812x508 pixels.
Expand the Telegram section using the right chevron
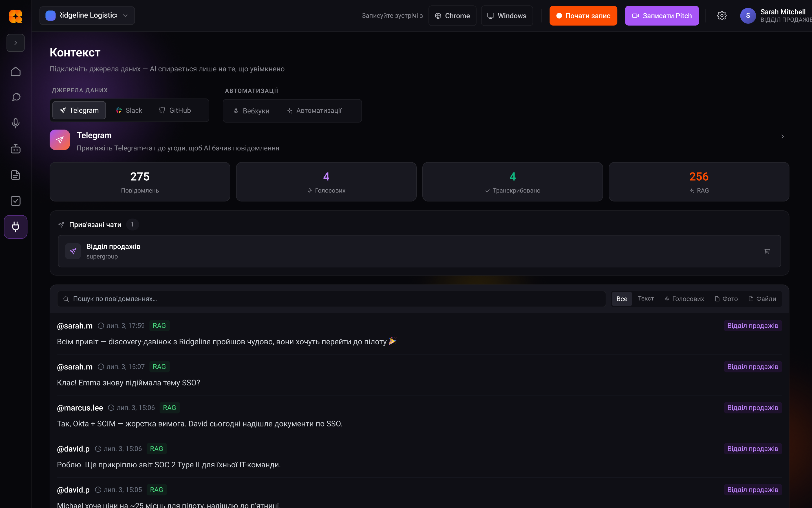[782, 136]
